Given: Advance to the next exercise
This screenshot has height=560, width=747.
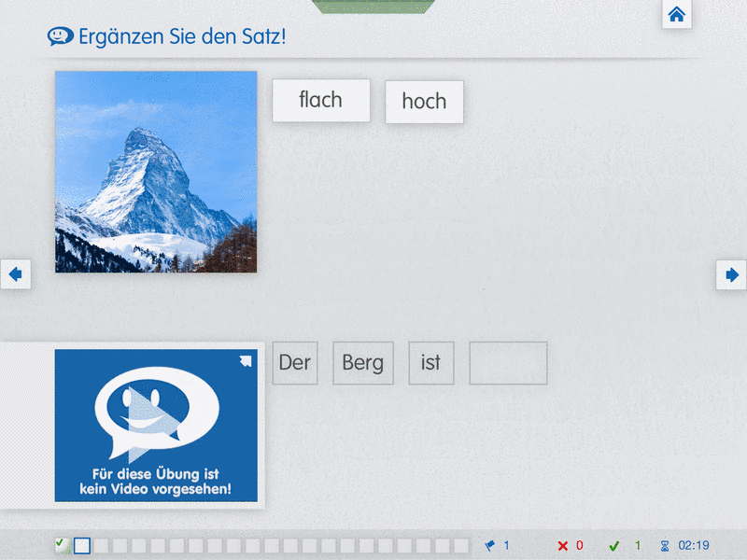Looking at the screenshot, I should pos(731,274).
